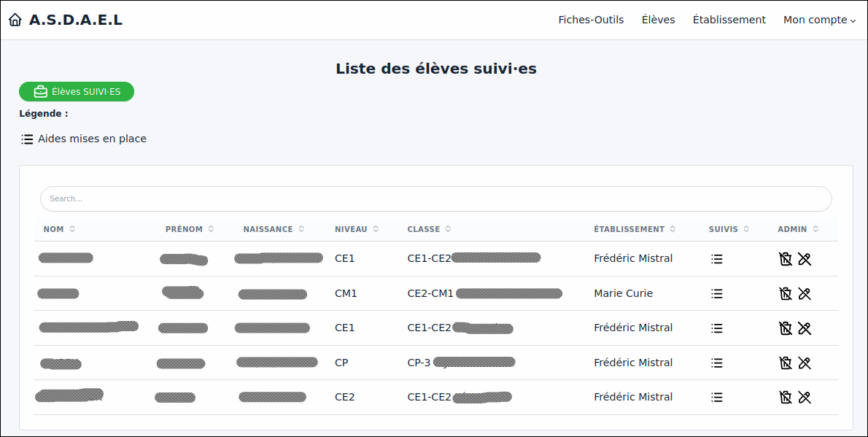This screenshot has width=868, height=437.
Task: Click the home icon beside A.S.D.A.E.L
Action: point(15,20)
